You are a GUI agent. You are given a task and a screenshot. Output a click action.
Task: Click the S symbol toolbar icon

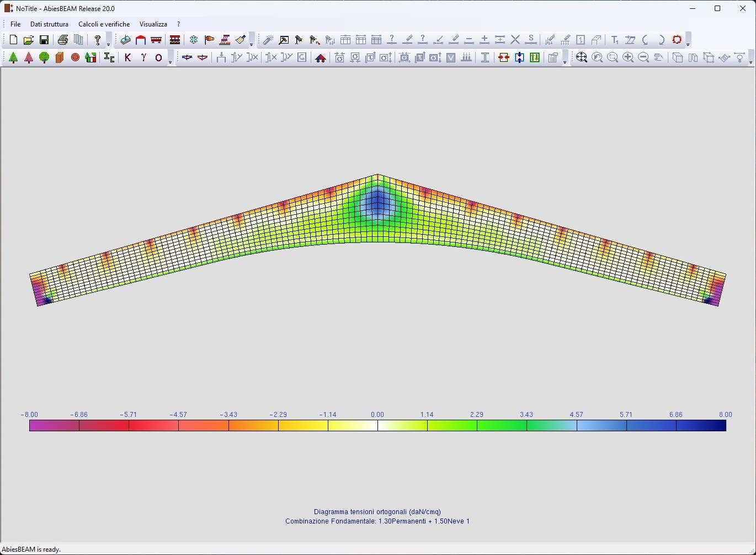coord(531,40)
